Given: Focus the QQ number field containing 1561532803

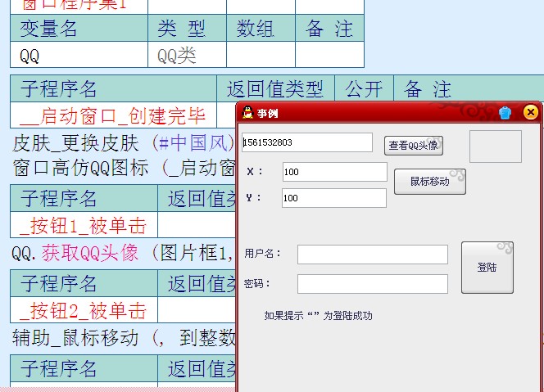Looking at the screenshot, I should (x=307, y=142).
